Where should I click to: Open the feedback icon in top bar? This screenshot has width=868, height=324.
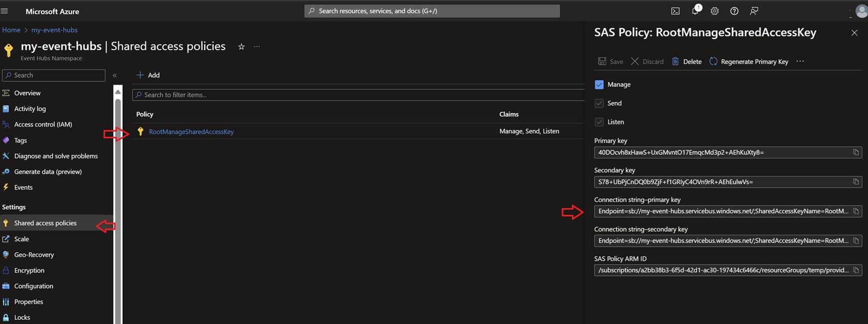[754, 11]
